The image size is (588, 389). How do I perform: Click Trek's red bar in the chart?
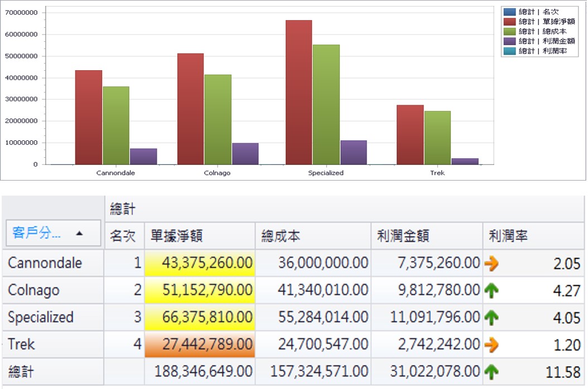coord(410,135)
